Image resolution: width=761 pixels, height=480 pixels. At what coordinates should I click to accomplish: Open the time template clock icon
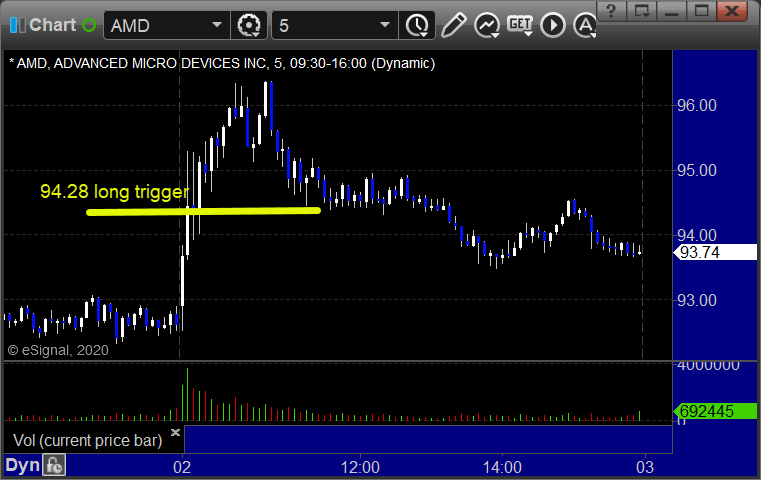click(x=417, y=25)
